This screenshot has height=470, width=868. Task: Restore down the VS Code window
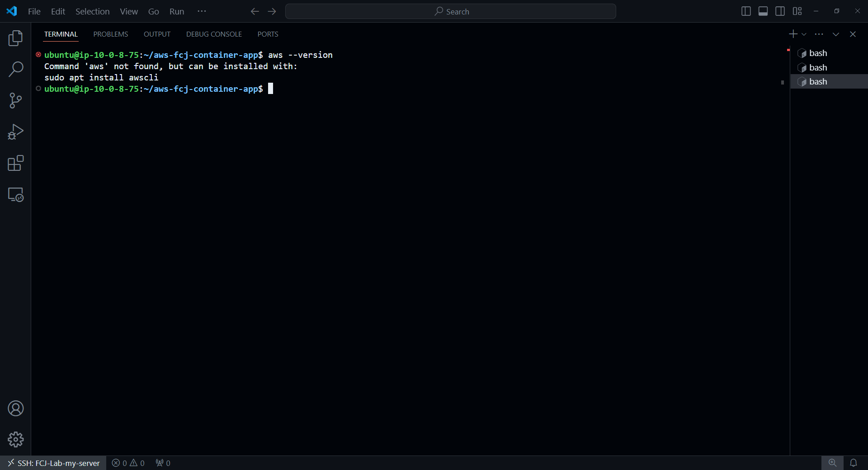[x=837, y=11]
